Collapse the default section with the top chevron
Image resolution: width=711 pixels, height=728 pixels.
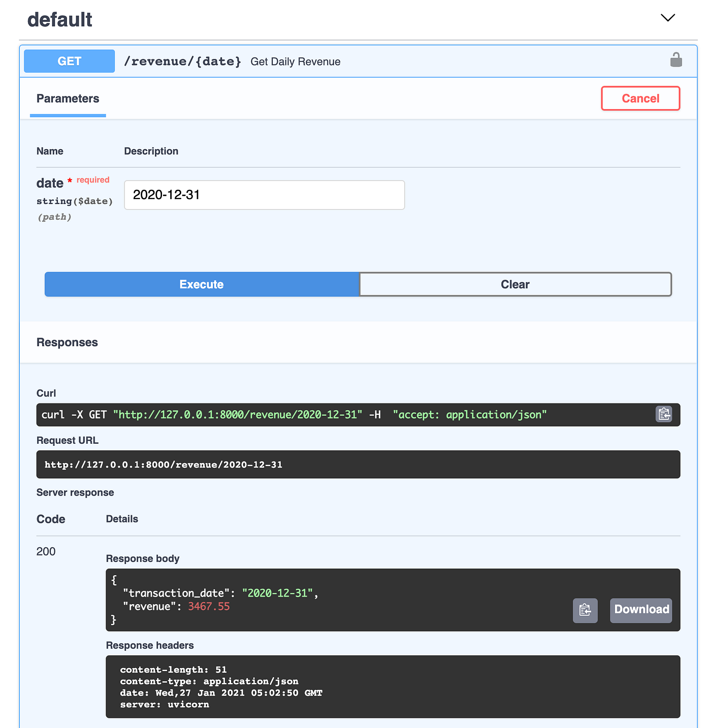pos(667,18)
